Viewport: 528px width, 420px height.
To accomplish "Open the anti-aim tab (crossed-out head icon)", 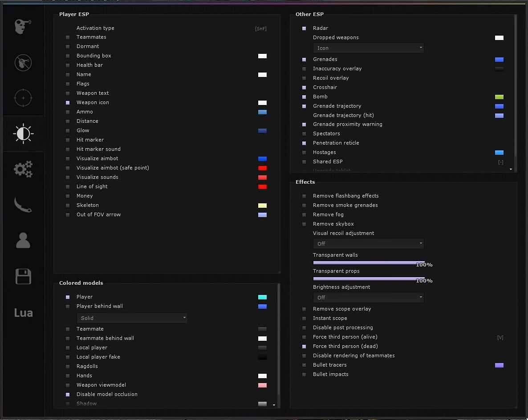I will [x=23, y=63].
